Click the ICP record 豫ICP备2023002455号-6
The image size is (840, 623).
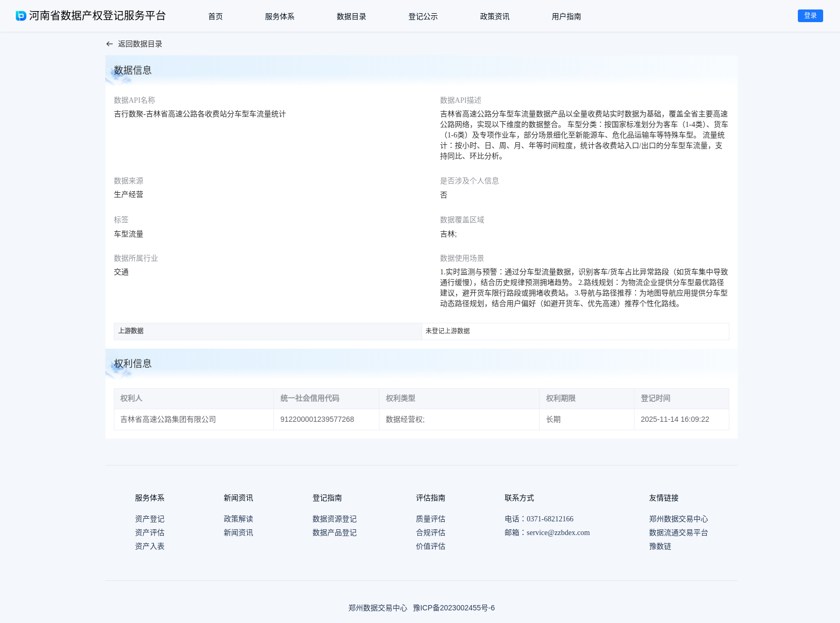point(454,608)
